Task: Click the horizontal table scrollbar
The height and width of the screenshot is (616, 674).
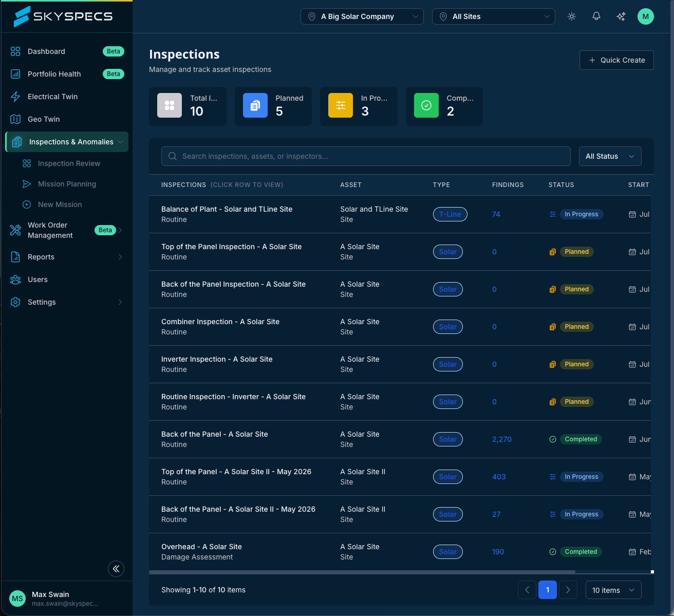Action: click(x=362, y=572)
